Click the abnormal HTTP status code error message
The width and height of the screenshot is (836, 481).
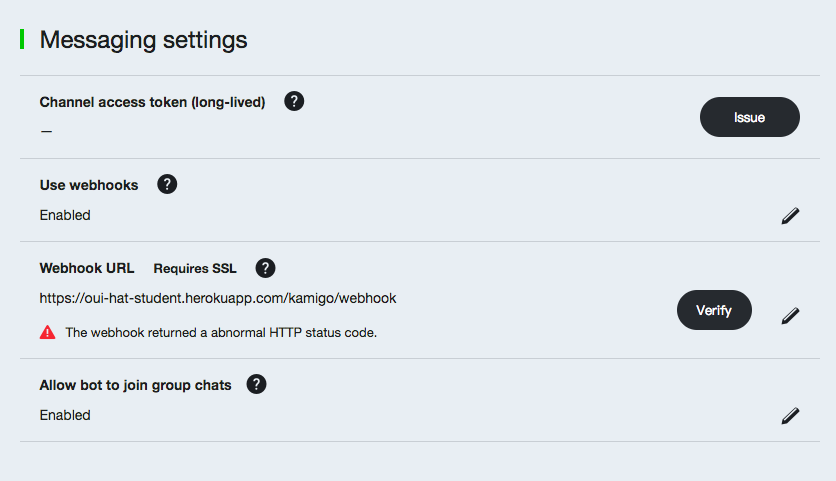pos(221,332)
